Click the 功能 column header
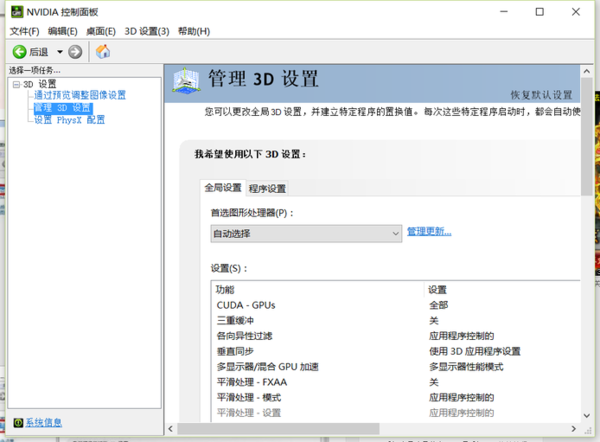This screenshot has height=442, width=600. click(225, 290)
